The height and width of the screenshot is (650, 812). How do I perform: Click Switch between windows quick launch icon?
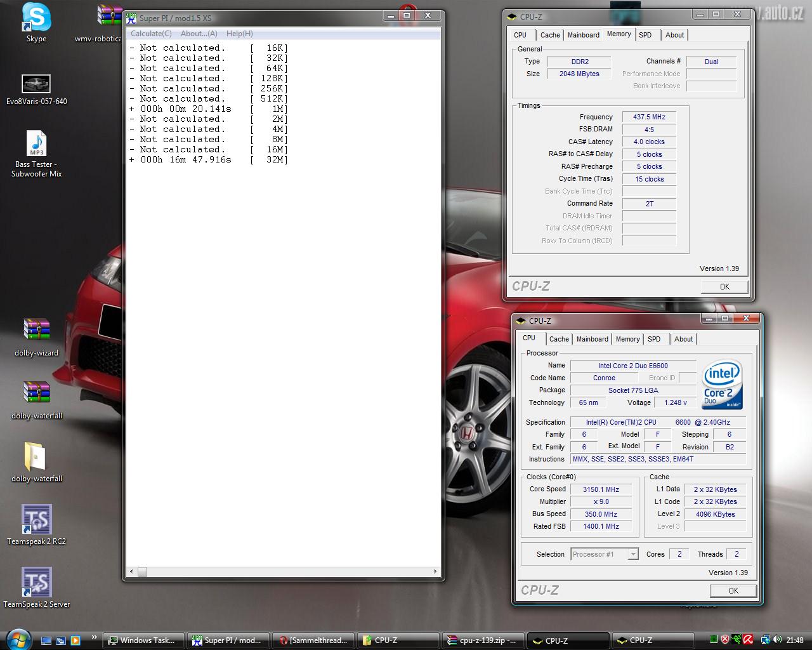[x=61, y=640]
